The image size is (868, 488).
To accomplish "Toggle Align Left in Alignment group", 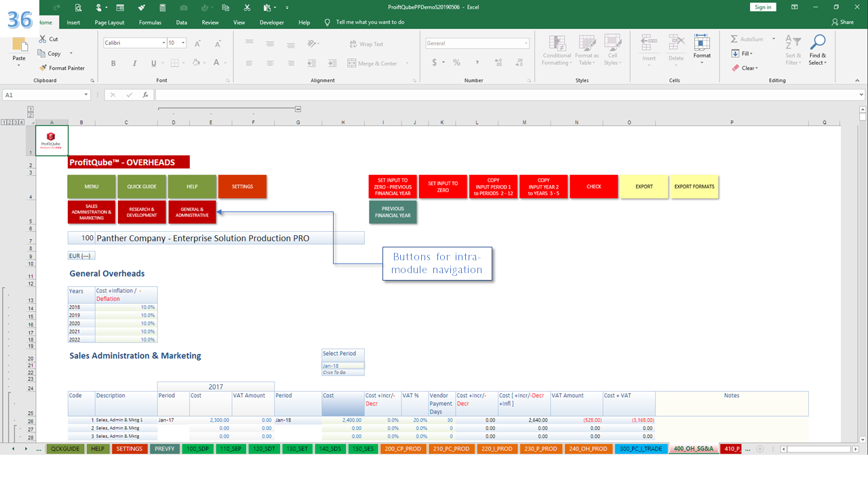I will tap(250, 63).
